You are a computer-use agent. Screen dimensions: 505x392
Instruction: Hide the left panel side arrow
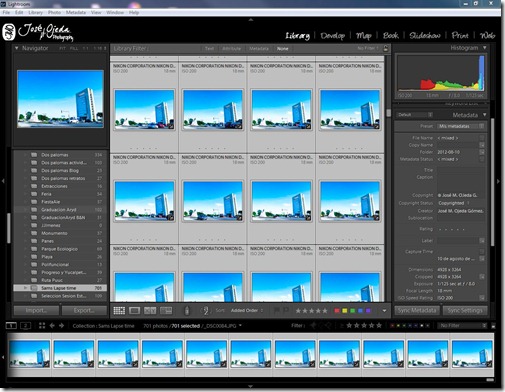pyautogui.click(x=3, y=181)
